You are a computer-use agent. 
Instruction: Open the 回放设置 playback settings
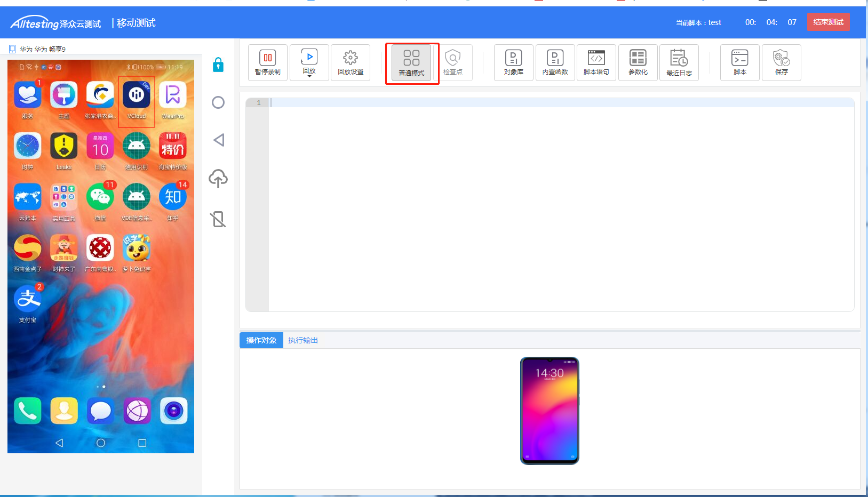pyautogui.click(x=350, y=62)
